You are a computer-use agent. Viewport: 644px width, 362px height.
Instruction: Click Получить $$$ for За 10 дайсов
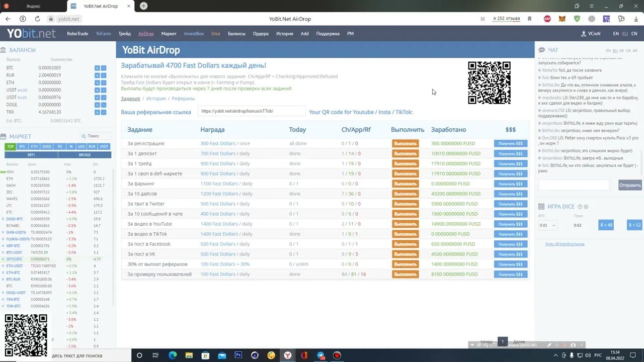point(510,194)
